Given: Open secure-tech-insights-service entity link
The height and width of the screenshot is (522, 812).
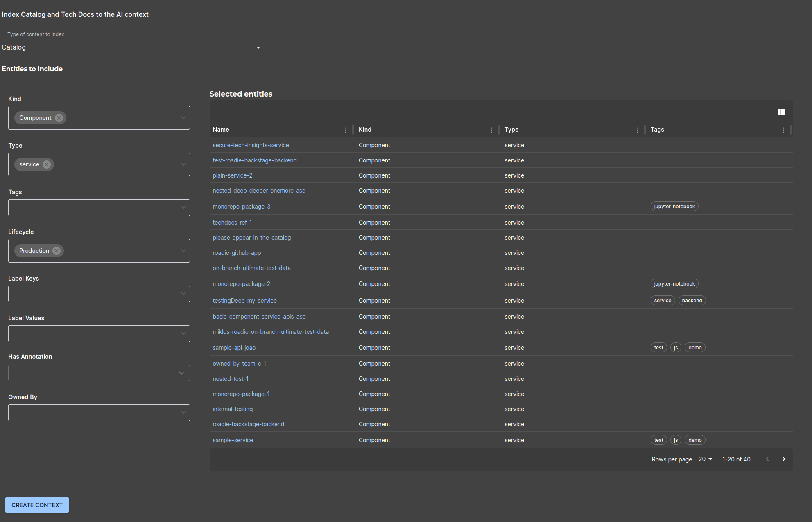Looking at the screenshot, I should pos(251,145).
